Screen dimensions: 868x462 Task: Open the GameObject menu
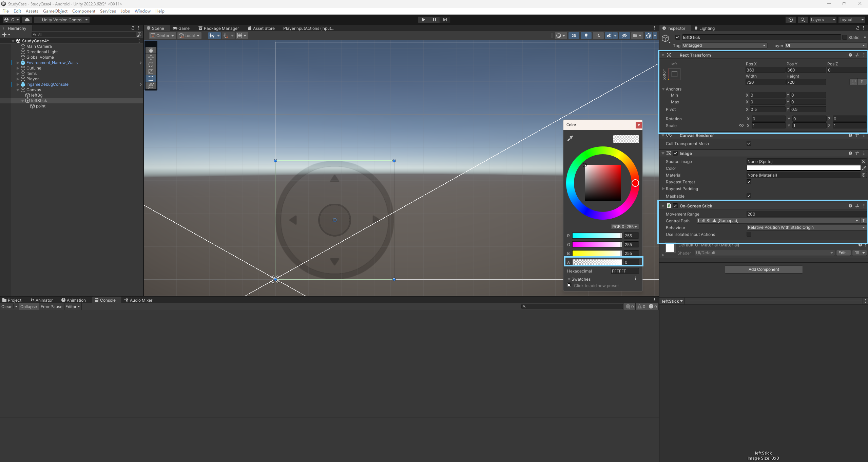(x=55, y=11)
